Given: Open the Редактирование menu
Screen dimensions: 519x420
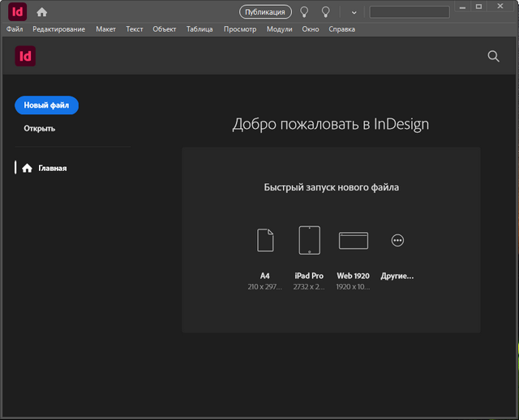Looking at the screenshot, I should pos(59,29).
